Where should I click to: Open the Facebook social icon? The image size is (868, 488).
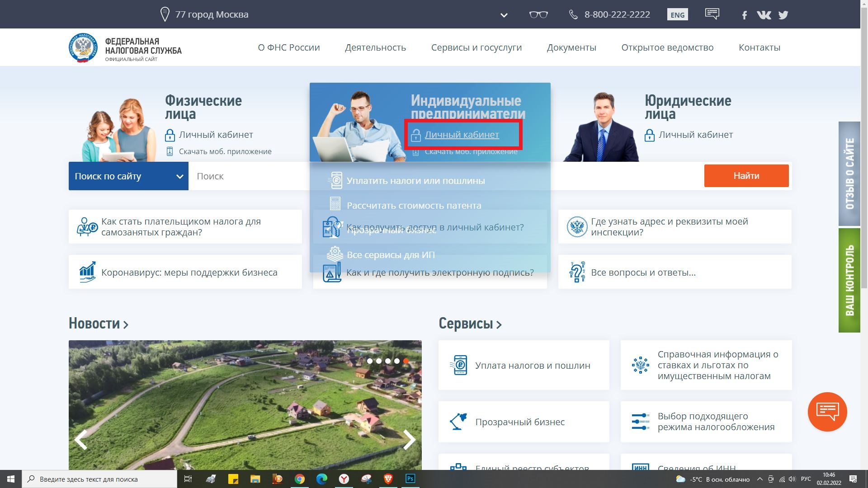(744, 15)
